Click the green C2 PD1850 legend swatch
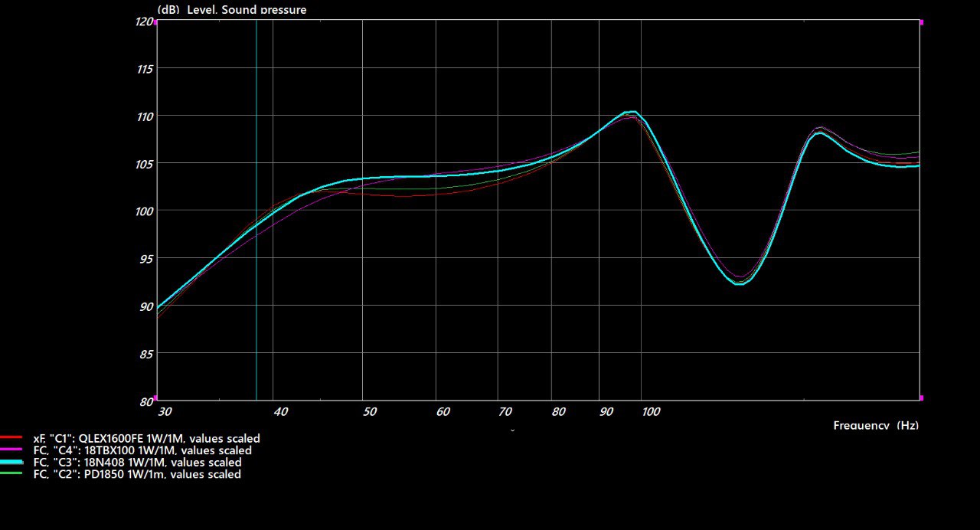 11,474
